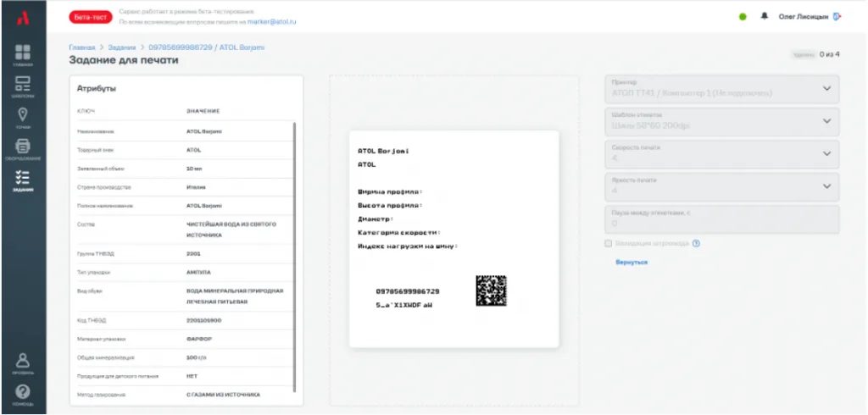The height and width of the screenshot is (415, 868).
Task: Click the logout icon beside Олег Лисицын
Action: 837,17
